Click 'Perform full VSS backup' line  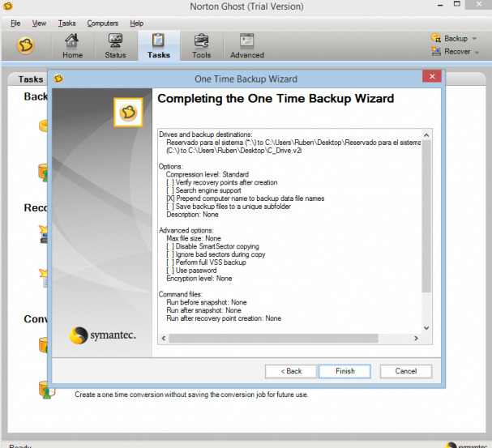pos(206,262)
